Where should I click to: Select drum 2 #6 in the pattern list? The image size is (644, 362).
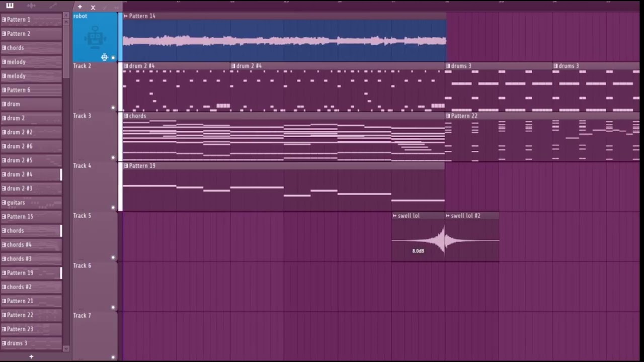point(31,146)
